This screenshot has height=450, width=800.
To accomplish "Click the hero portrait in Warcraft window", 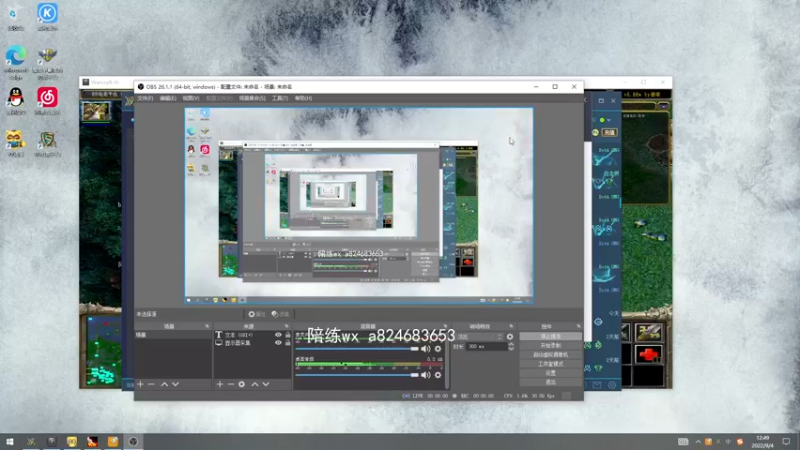I will pos(96,111).
